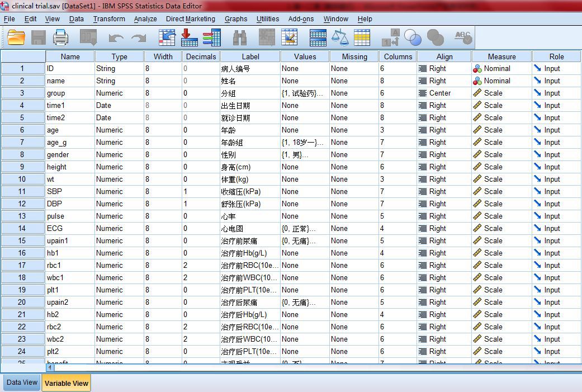Click Columns cell for height row
Viewport: 582px width, 392px height.
[398, 167]
